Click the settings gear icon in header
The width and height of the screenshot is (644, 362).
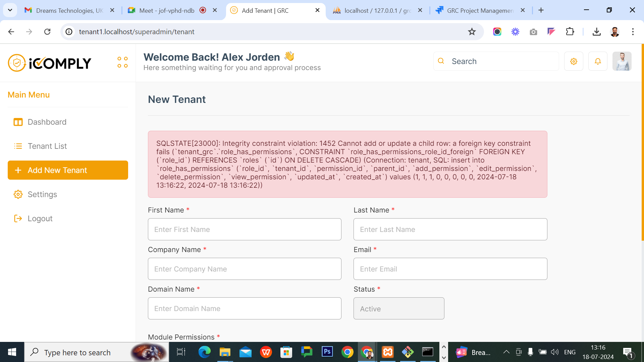point(574,61)
